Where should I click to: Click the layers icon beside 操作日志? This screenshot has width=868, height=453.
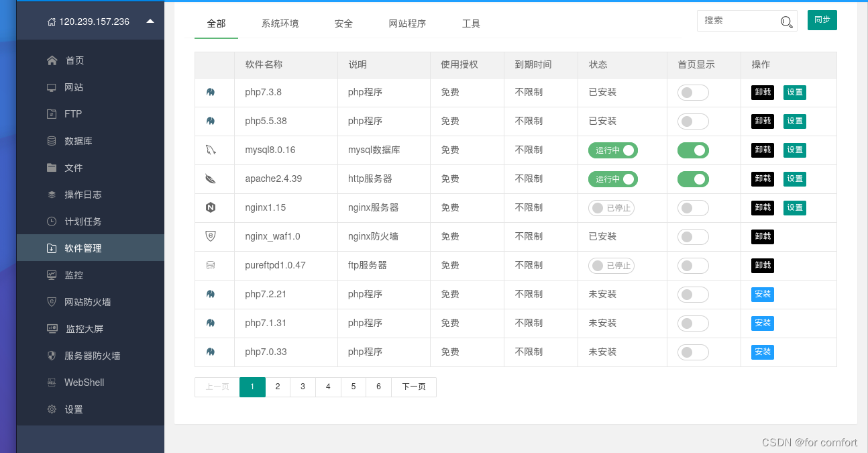click(52, 195)
